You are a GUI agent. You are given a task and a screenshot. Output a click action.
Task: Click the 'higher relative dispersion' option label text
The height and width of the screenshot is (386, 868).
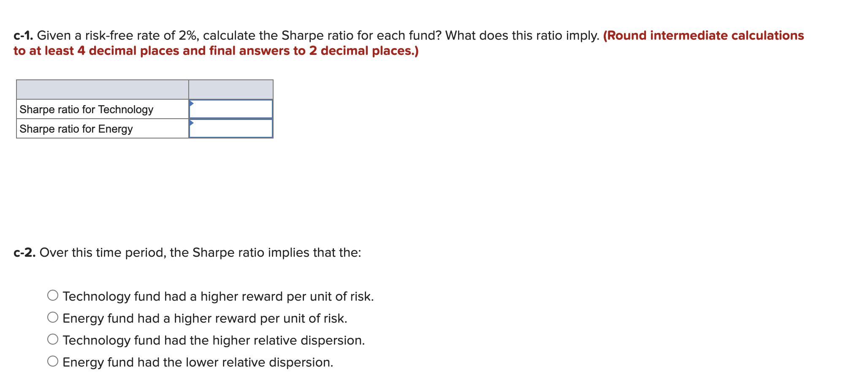click(x=213, y=340)
